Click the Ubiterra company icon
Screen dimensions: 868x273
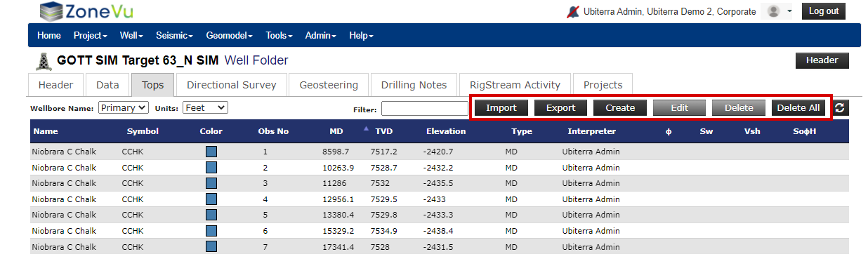coord(573,11)
